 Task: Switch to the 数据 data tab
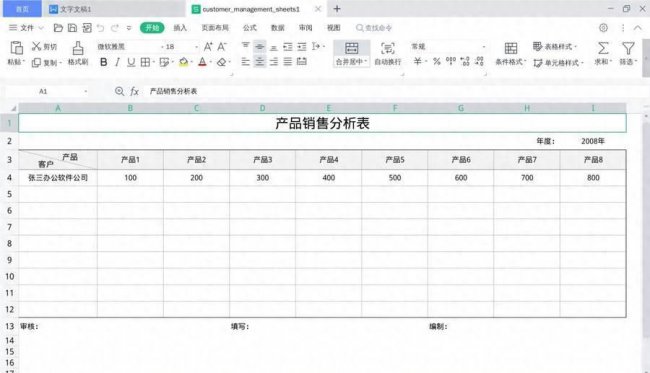pyautogui.click(x=278, y=28)
